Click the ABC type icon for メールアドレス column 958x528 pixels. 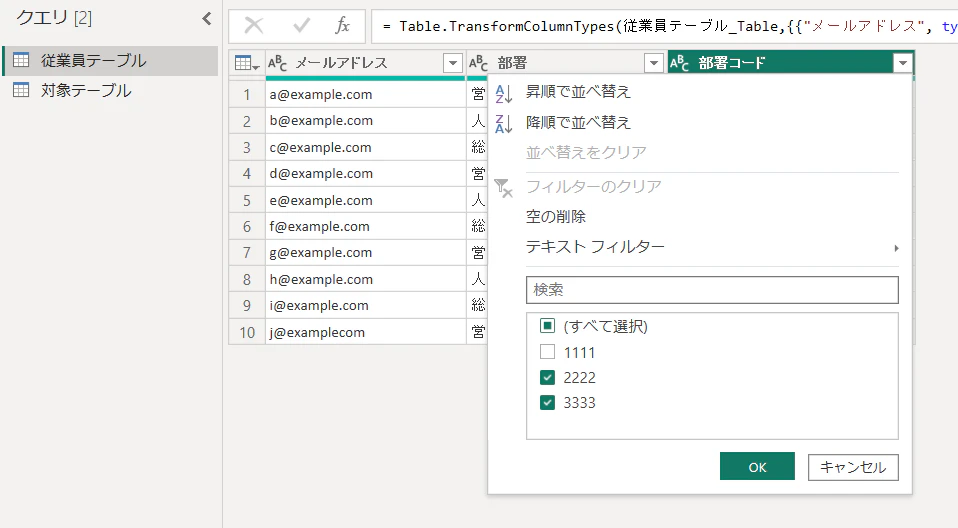click(277, 63)
